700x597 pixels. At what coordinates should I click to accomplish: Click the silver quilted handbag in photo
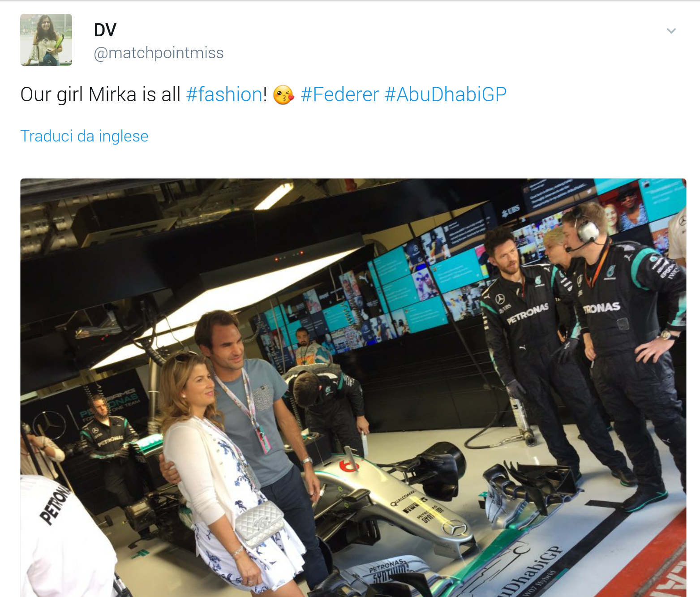259,523
